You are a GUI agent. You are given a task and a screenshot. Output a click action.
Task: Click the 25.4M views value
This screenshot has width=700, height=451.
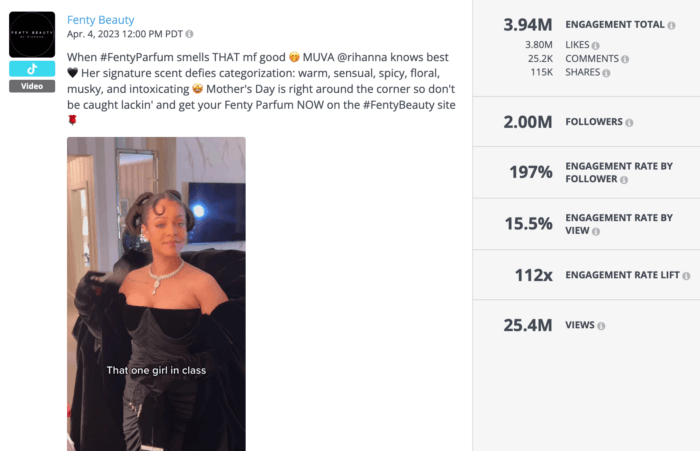pos(528,325)
